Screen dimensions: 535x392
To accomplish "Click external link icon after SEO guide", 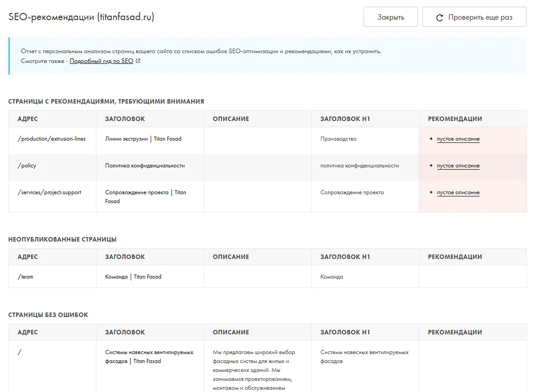I will 138,61.
